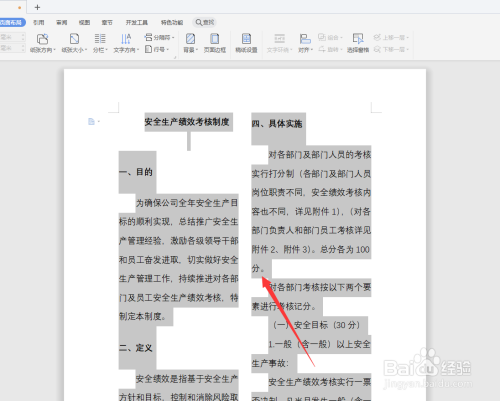Click the section marker icon beside title

(92, 122)
